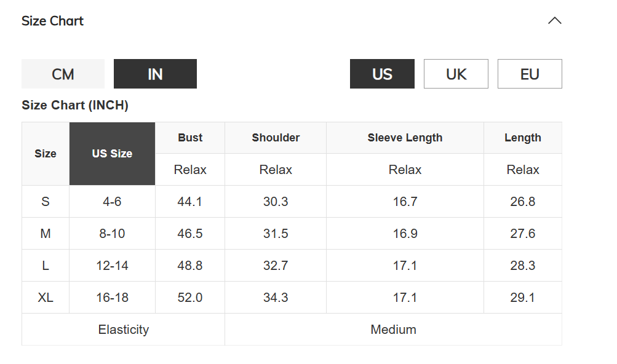Screen dimensions: 617x364
Task: Click the Bust column header
Action: 190,138
